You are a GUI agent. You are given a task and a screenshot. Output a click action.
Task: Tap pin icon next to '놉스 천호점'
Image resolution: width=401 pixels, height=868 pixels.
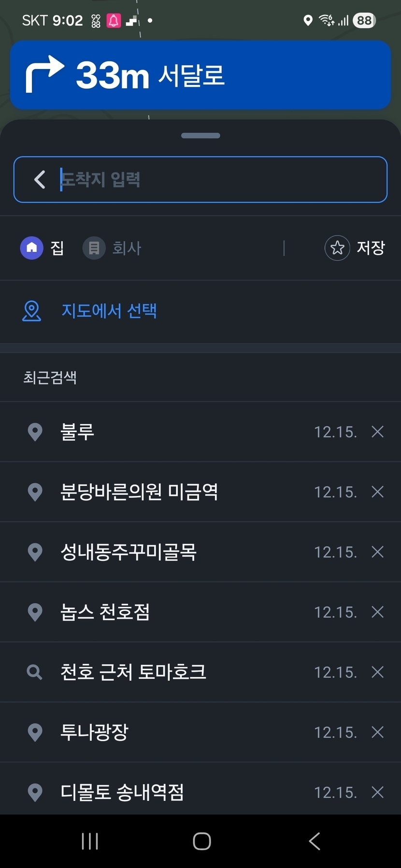pos(35,612)
